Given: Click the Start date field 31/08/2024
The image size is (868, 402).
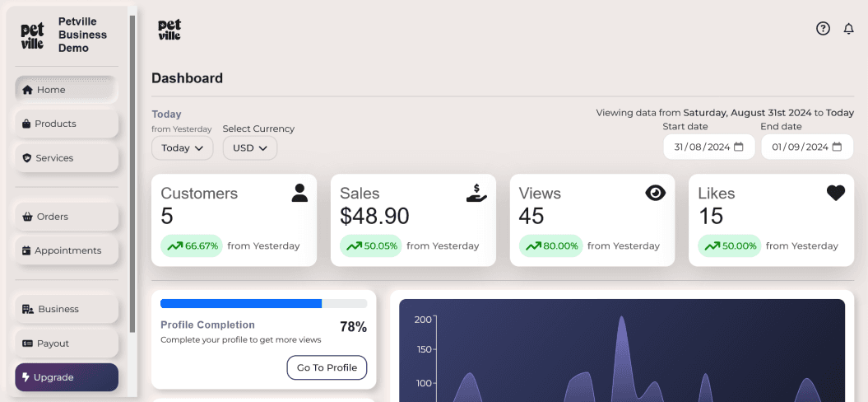Looking at the screenshot, I should pos(708,147).
